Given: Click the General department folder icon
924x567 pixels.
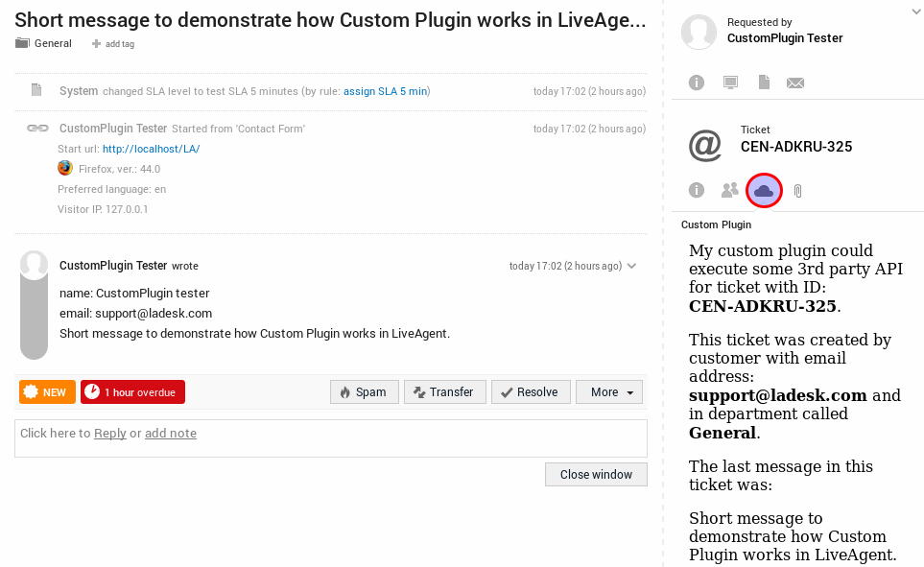Looking at the screenshot, I should coord(20,43).
